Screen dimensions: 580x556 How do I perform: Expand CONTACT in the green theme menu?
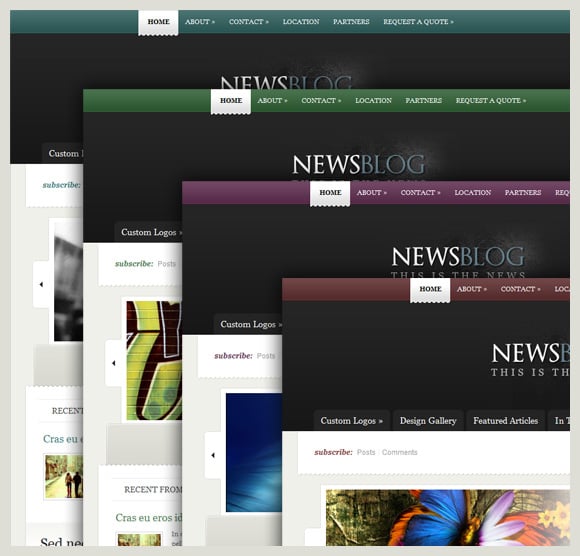pos(321,101)
